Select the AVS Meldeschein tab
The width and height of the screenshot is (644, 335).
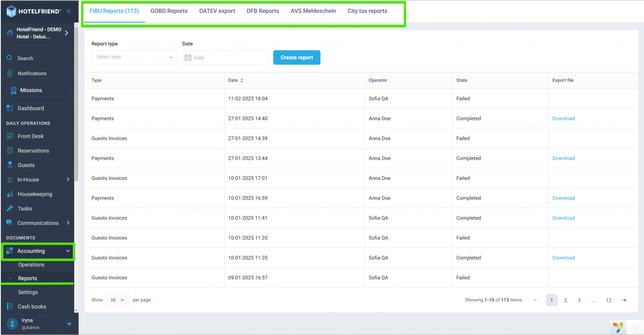(314, 11)
